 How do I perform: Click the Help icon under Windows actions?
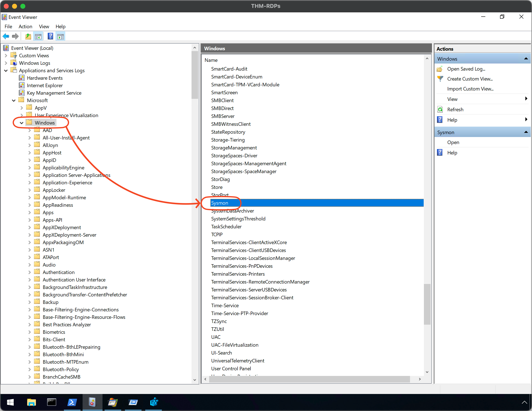tap(440, 120)
